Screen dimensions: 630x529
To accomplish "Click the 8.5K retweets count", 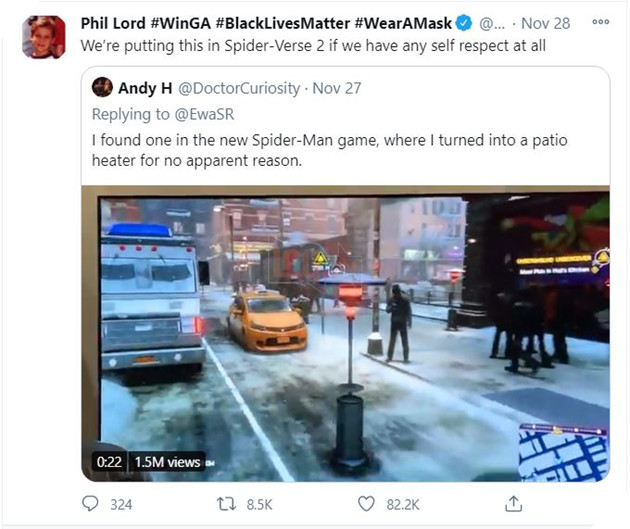I will [260, 504].
